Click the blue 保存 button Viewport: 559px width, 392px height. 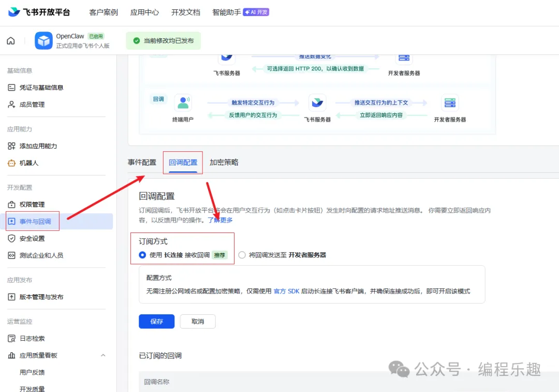click(156, 322)
